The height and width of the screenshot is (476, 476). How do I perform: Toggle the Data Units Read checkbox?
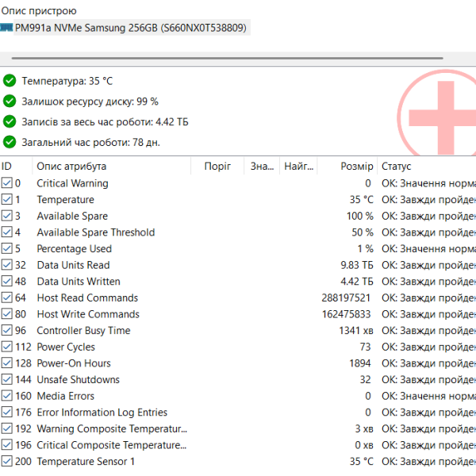[x=6, y=265]
